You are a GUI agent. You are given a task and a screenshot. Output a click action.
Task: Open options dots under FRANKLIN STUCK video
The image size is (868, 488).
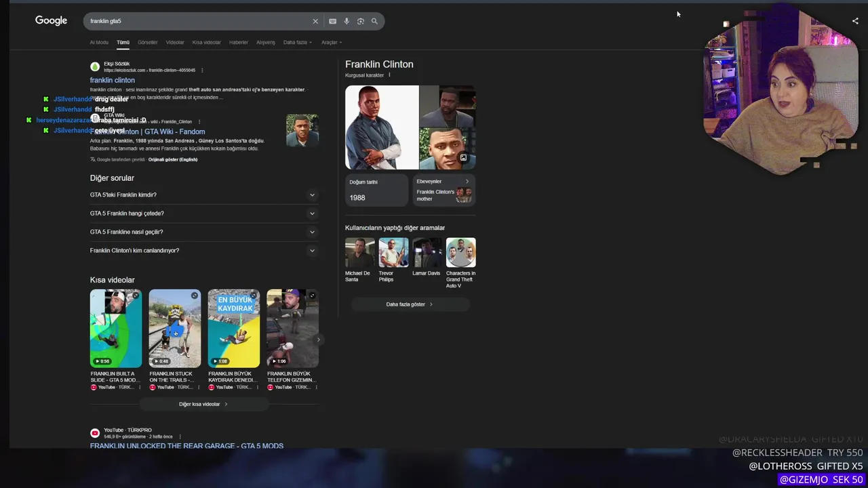[199, 387]
